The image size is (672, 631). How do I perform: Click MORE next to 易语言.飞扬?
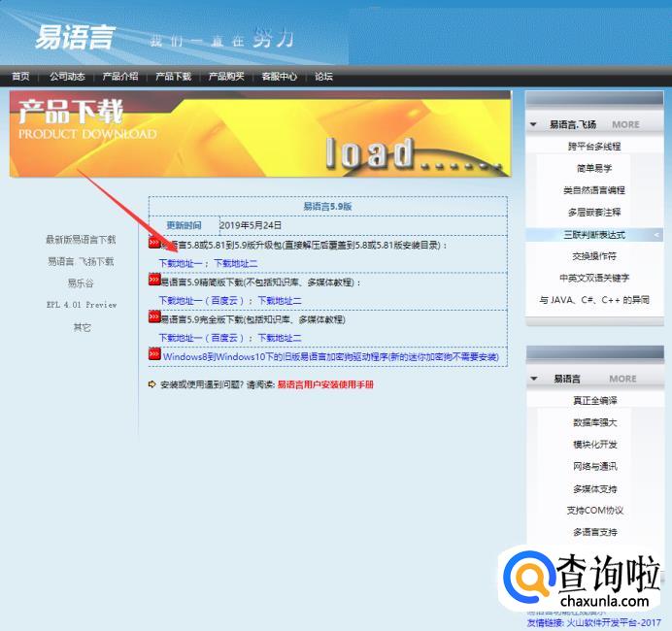[x=625, y=124]
